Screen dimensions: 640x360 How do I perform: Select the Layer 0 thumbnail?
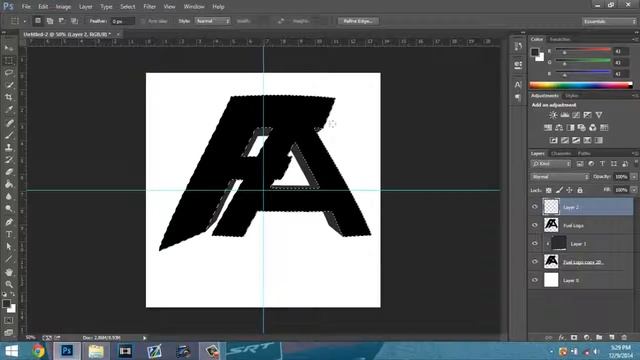[551, 280]
